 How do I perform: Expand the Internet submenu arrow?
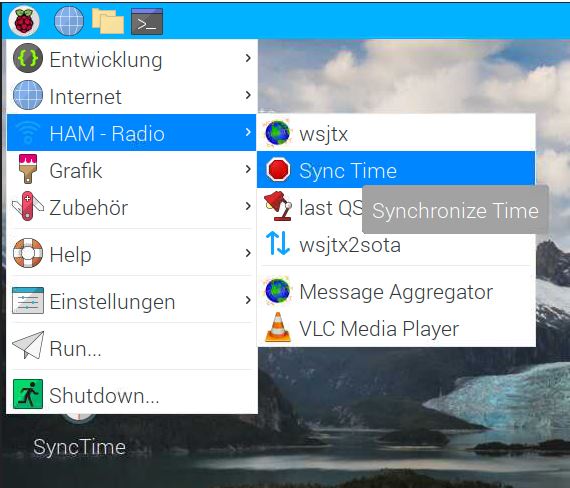tap(248, 95)
